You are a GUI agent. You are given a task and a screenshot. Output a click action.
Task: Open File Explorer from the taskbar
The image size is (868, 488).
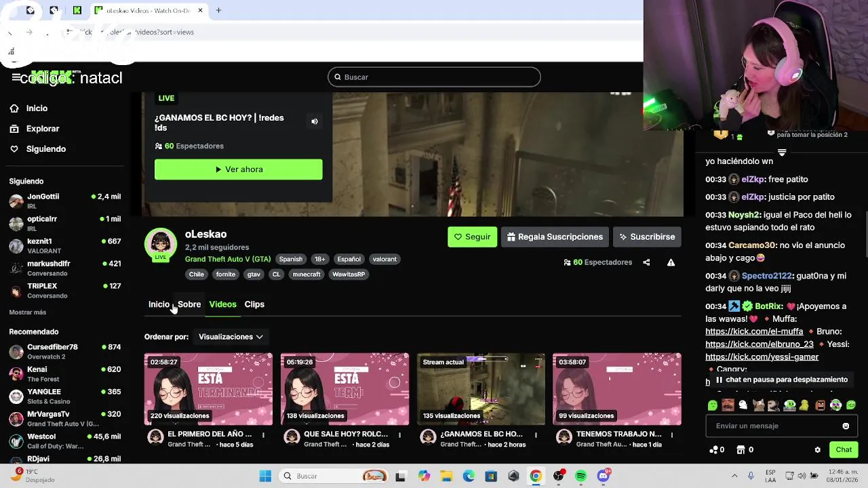446,476
